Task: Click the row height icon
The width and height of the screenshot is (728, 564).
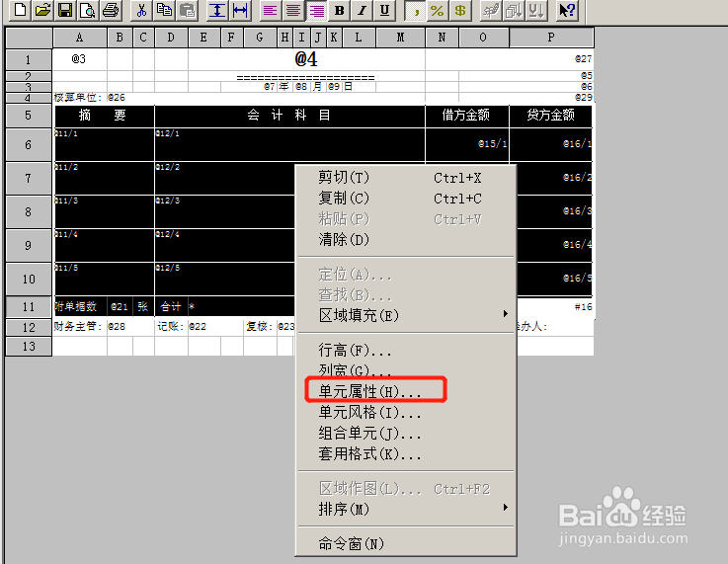Action: click(x=217, y=10)
